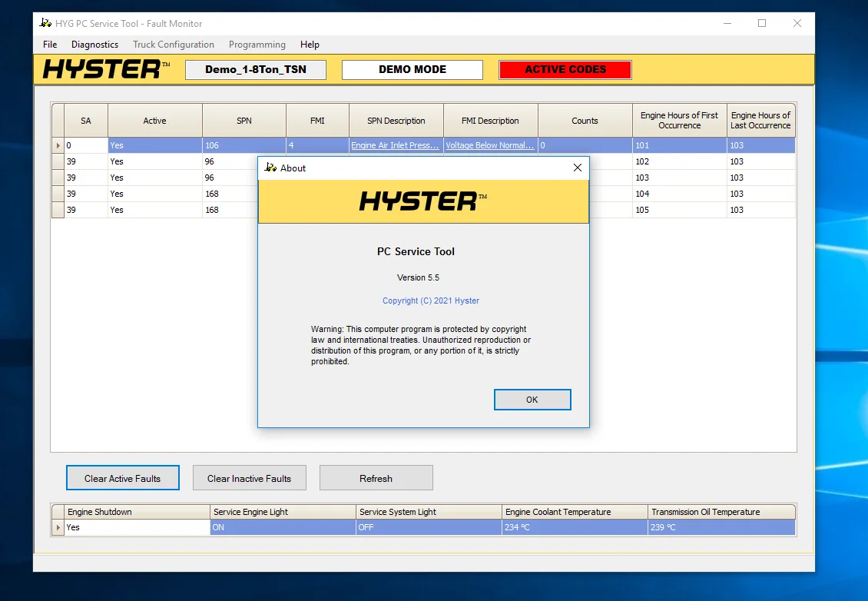Open the Diagnostics menu
The height and width of the screenshot is (601, 868).
click(94, 45)
